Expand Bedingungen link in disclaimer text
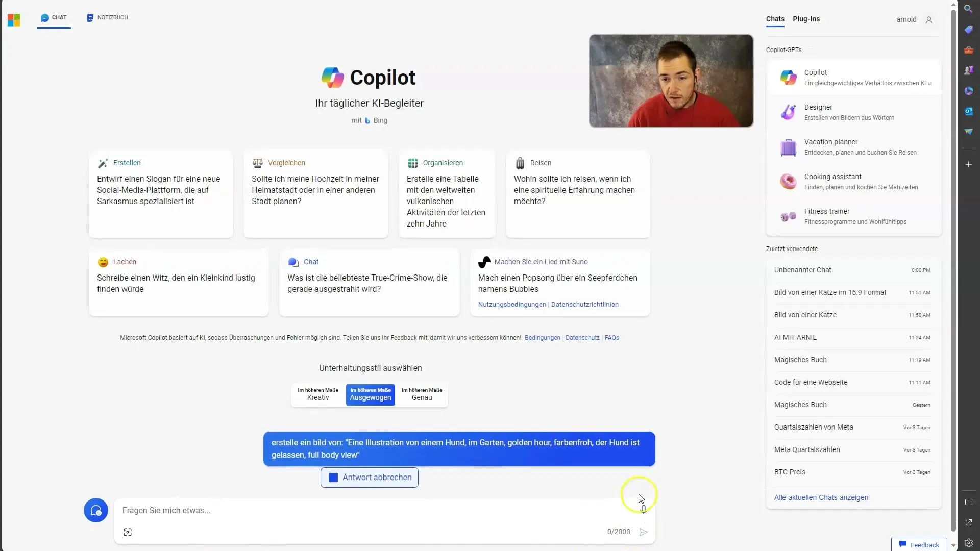 [x=543, y=338]
